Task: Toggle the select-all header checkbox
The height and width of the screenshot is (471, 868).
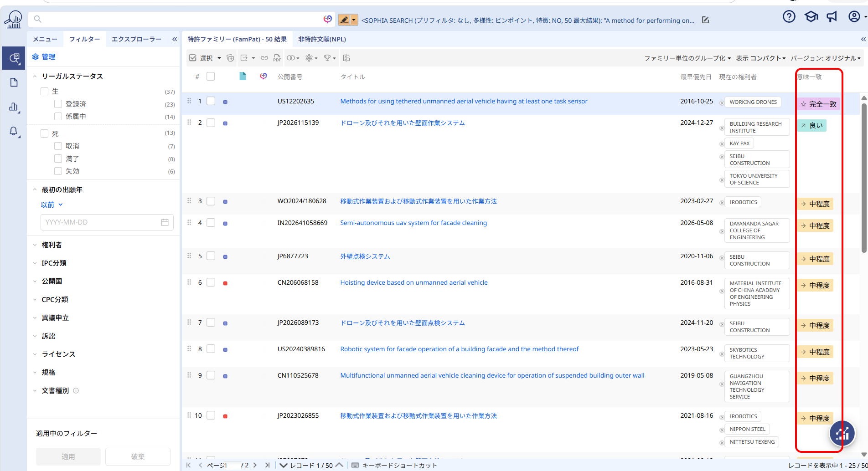Action: (211, 77)
